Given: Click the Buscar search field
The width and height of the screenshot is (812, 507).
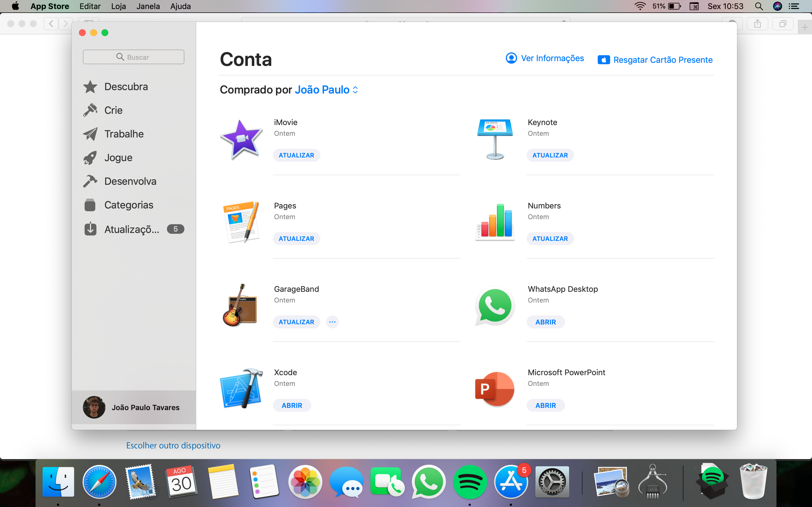Looking at the screenshot, I should [134, 57].
